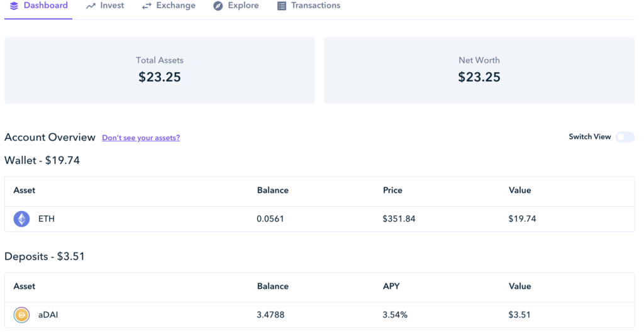The width and height of the screenshot is (644, 336).
Task: Toggle the Switch View switch
Action: [x=625, y=137]
